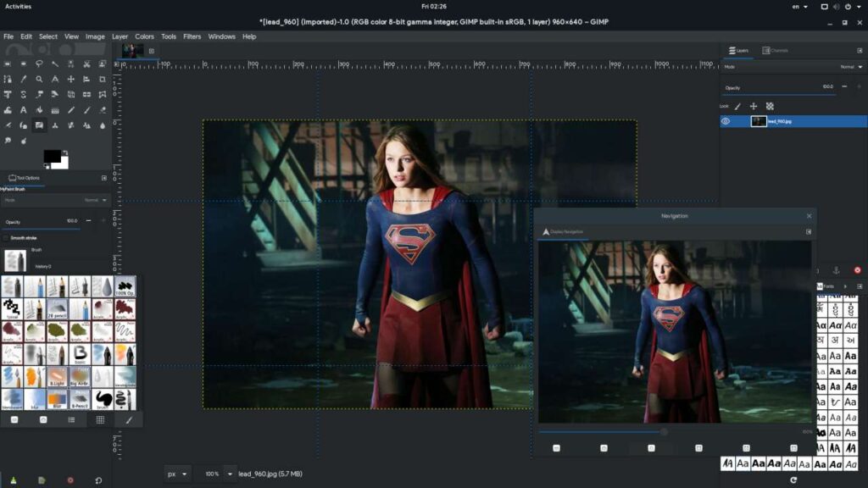Select the Ellipse Select tool
This screenshot has height=488, width=868.
pos(23,64)
